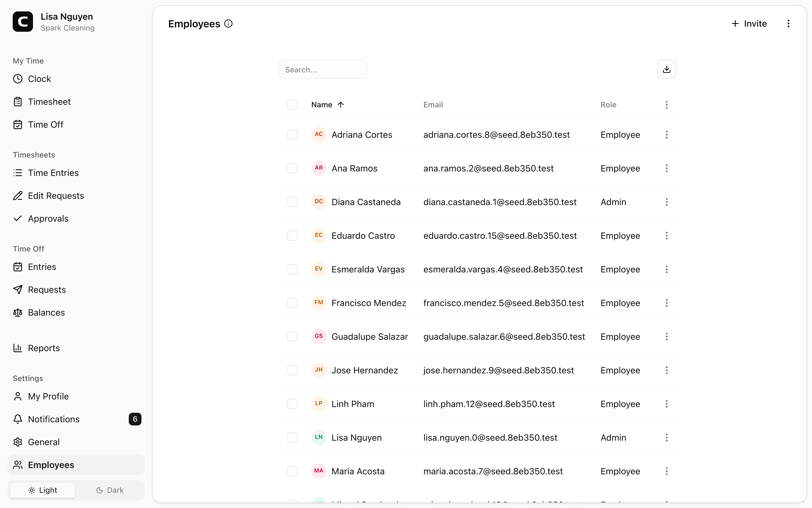Click the Search employees field
This screenshot has height=508, width=812.
(323, 70)
